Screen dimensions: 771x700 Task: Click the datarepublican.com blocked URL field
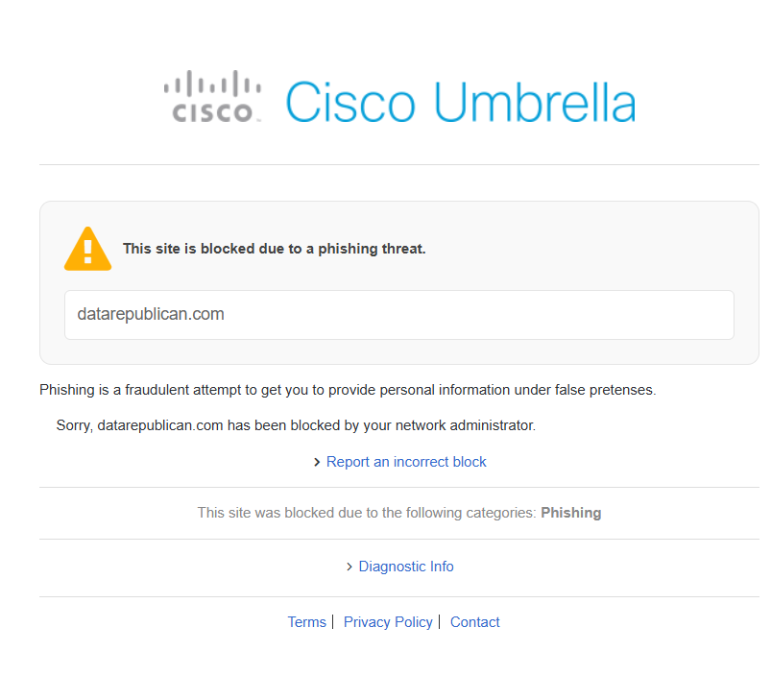399,315
